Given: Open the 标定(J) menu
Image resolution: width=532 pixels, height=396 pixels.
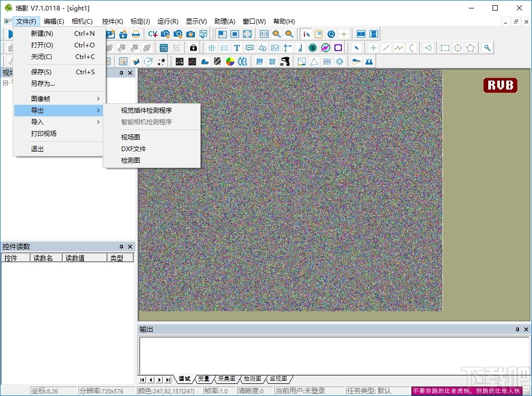Looking at the screenshot, I should coord(140,22).
